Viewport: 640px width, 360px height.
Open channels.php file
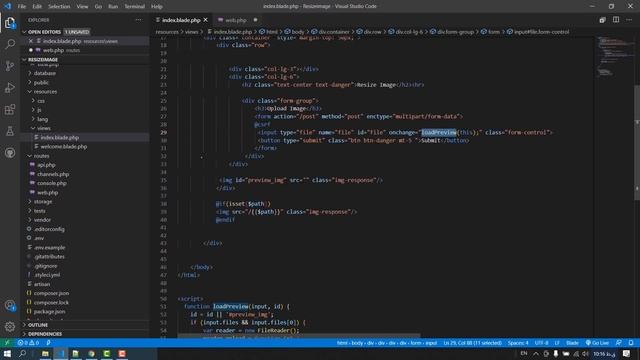53,174
